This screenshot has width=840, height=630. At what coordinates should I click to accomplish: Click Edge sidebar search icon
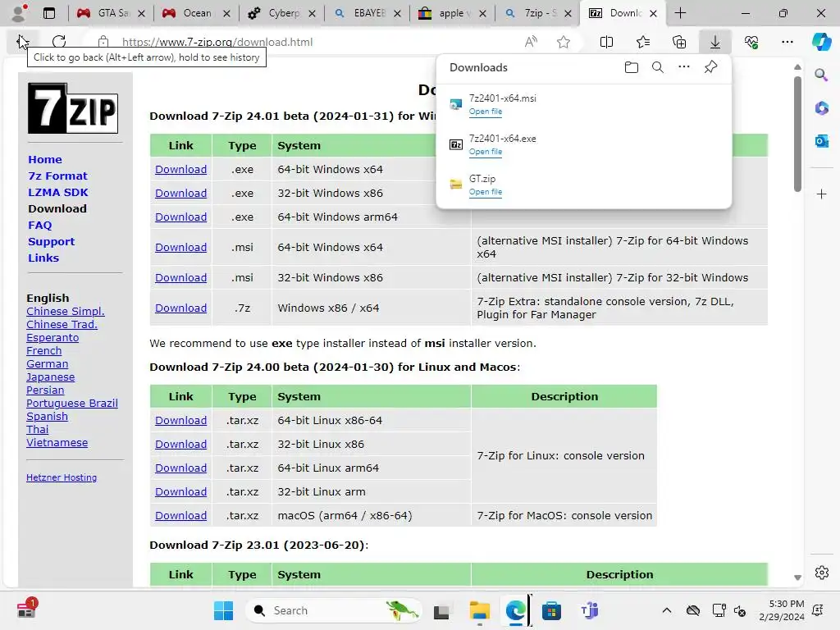coord(821,75)
